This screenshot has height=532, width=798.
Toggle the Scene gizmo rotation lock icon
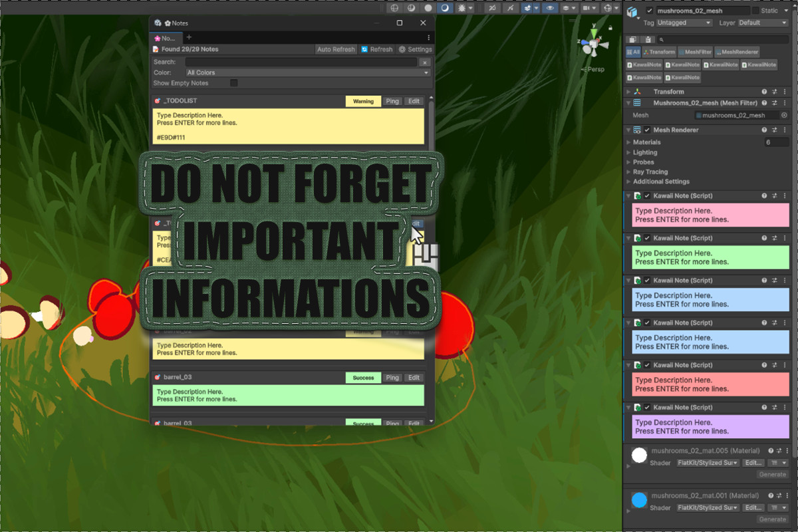click(610, 28)
